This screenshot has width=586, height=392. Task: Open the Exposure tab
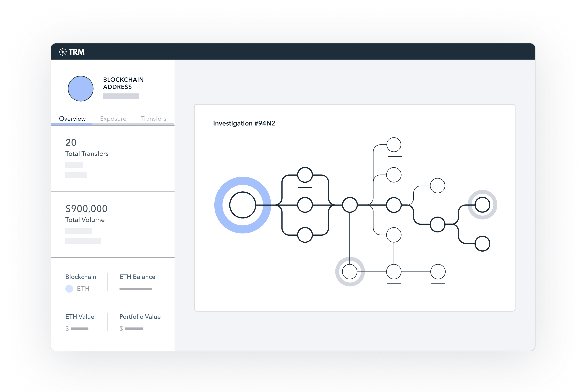click(113, 119)
